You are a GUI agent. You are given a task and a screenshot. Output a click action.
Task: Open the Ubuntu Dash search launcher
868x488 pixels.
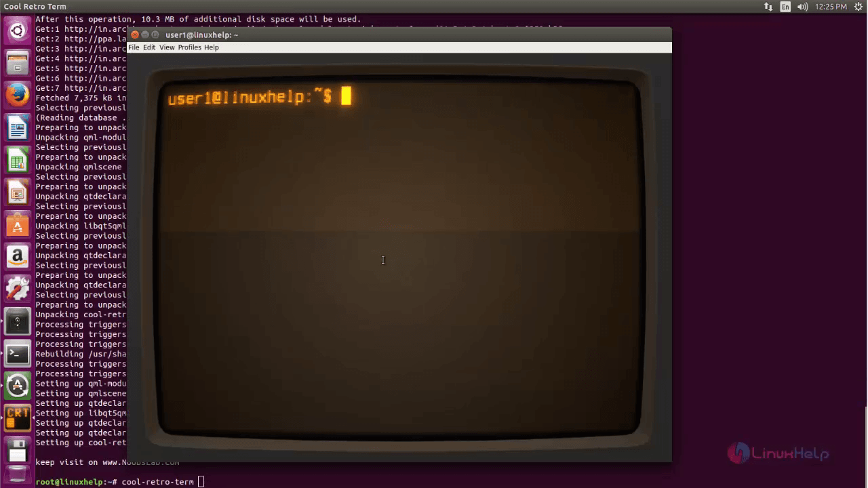click(x=17, y=30)
